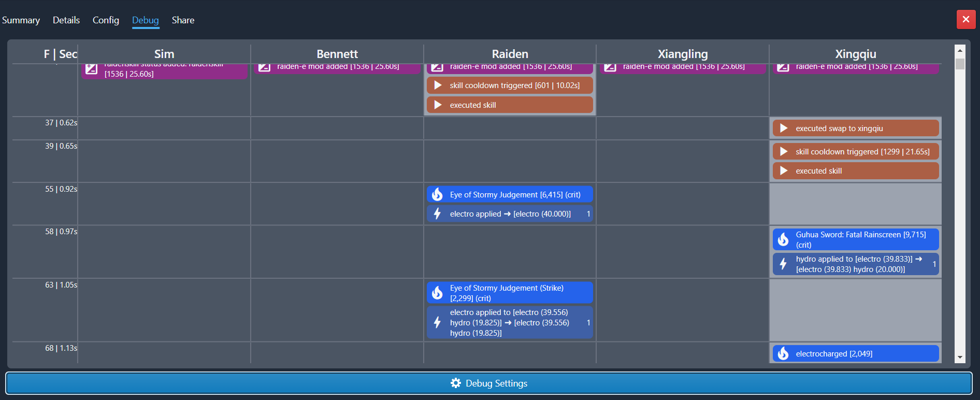
Task: Click the flame icon on Guhua Sword: Fatal Rainscreen
Action: (x=783, y=239)
